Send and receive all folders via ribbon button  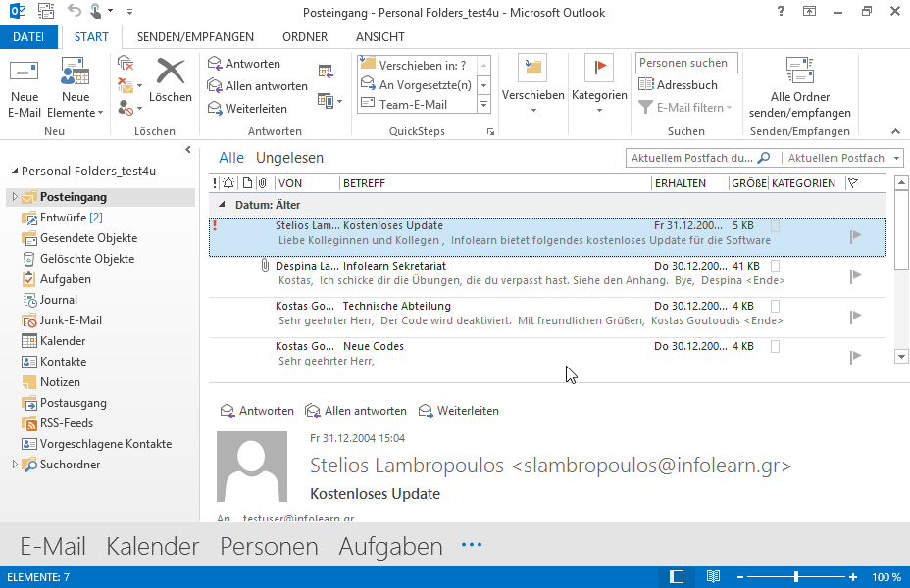click(800, 88)
